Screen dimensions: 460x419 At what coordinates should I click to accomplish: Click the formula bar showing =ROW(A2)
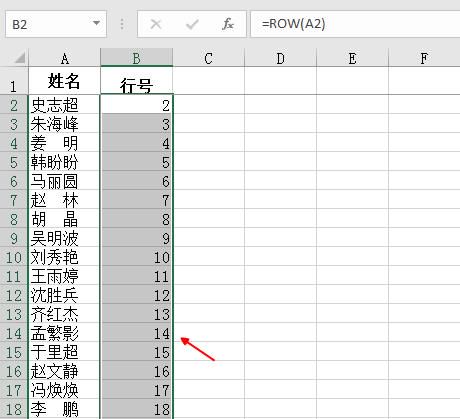click(x=355, y=24)
